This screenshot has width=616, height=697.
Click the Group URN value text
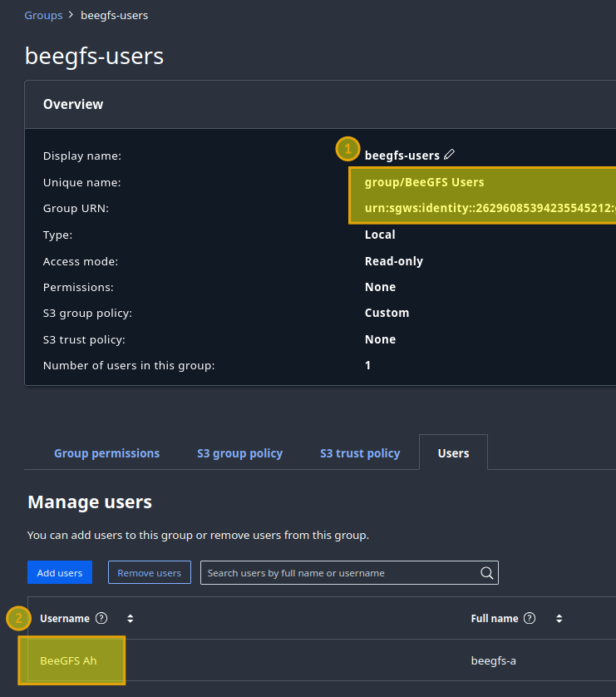(x=490, y=208)
